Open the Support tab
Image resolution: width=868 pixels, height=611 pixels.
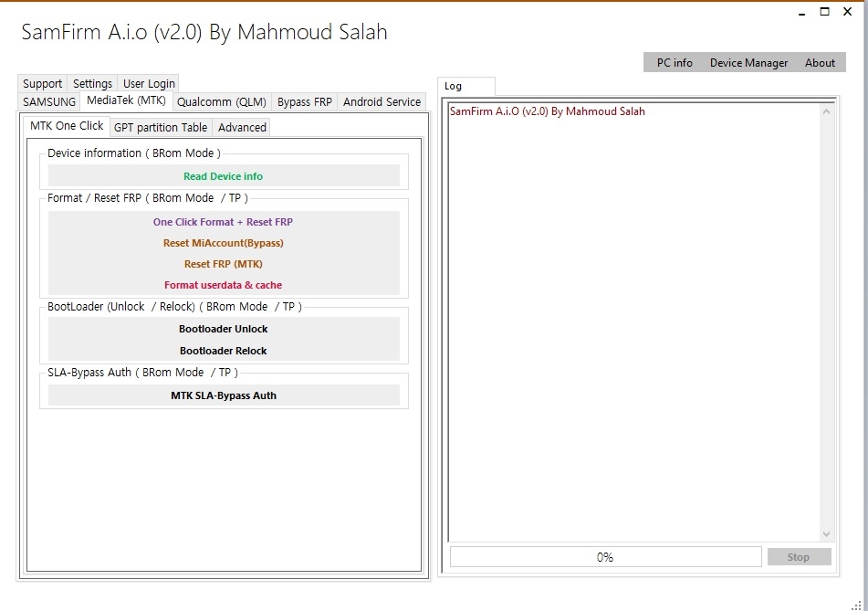pos(42,84)
